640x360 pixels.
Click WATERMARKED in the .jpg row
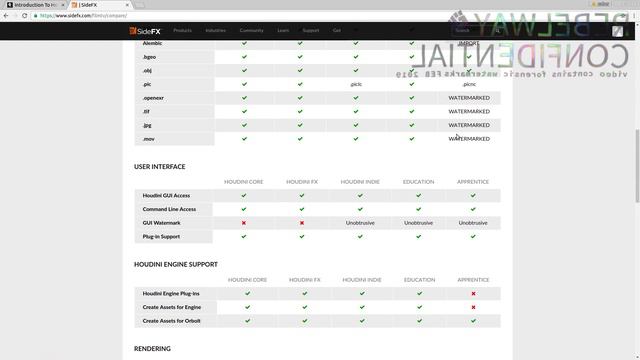469,125
